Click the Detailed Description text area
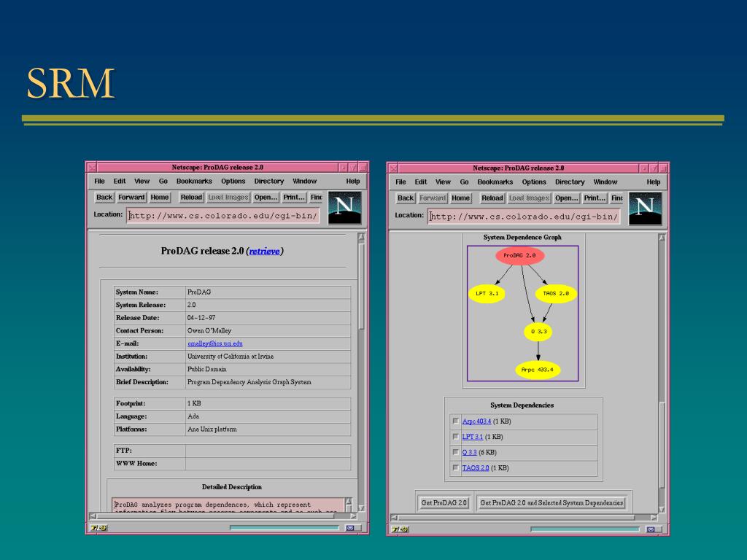Screen dimensions: 747x560 tap(228, 505)
